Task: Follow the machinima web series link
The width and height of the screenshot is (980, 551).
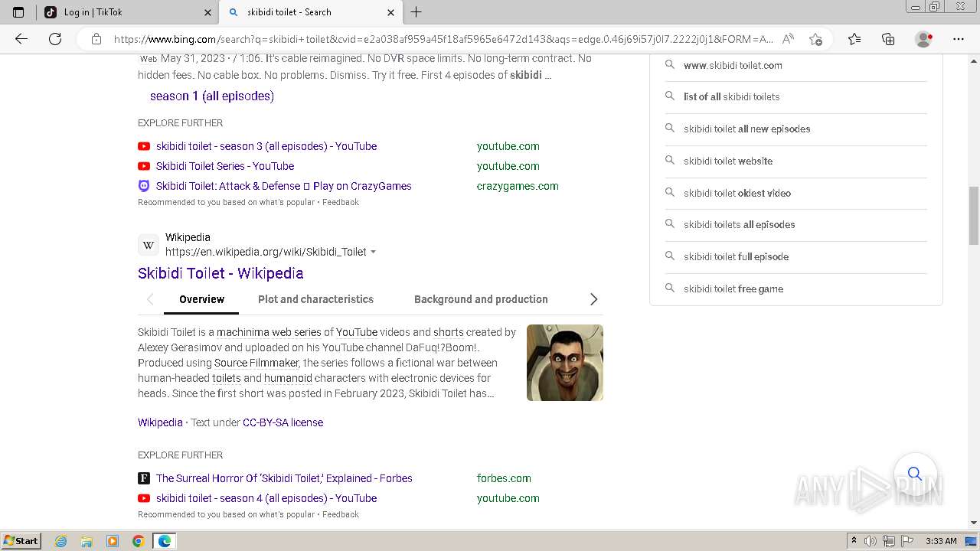Action: [269, 332]
